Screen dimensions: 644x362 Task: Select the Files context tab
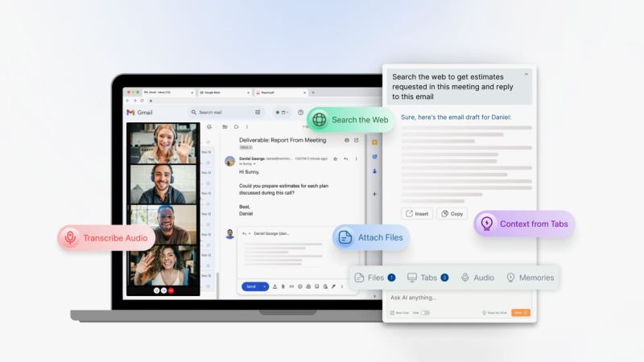[375, 278]
